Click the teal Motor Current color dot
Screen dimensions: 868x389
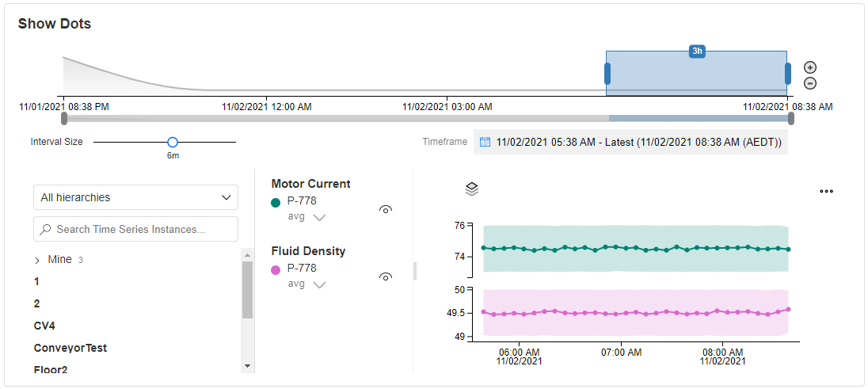276,202
